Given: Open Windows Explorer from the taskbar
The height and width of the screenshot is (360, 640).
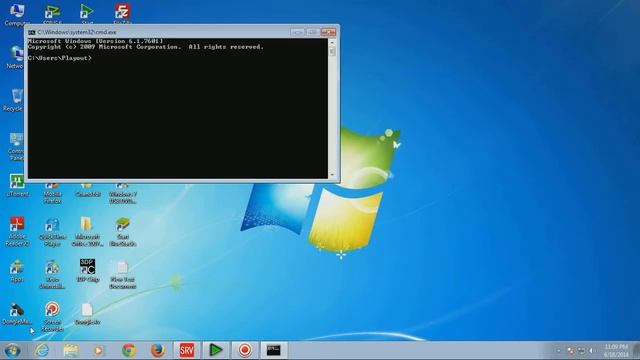Looking at the screenshot, I should click(x=71, y=350).
